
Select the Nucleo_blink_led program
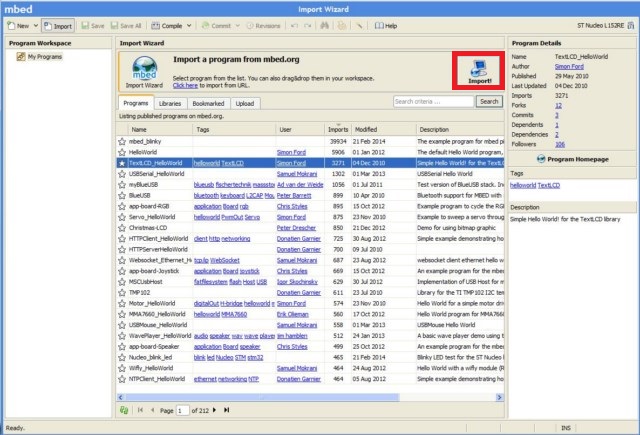310,357
